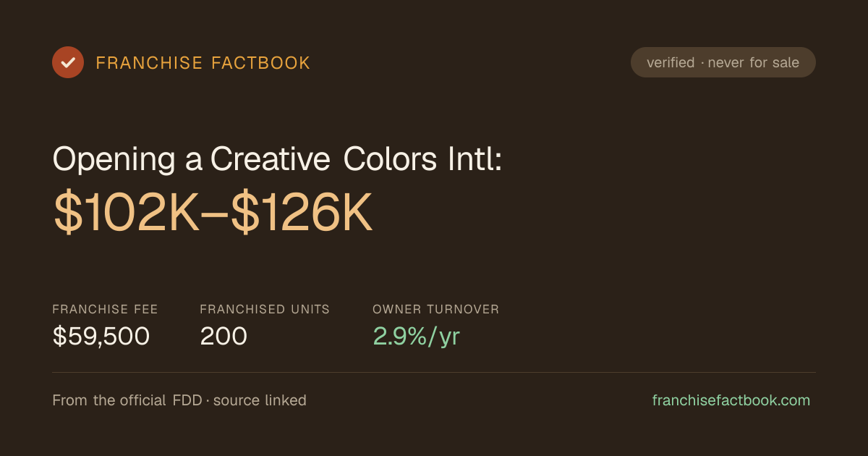Viewport: 868px width, 456px height.
Task: Click the 200 franchised units value
Action: pos(224,336)
